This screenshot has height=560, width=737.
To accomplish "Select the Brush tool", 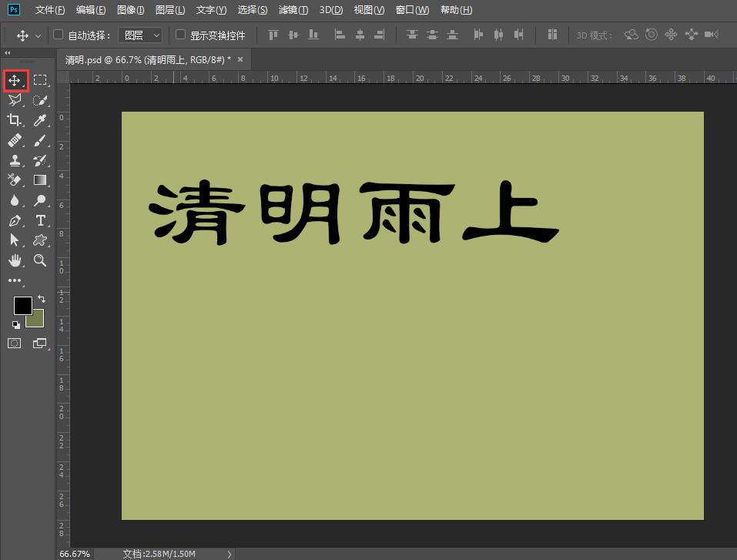I will pos(40,139).
